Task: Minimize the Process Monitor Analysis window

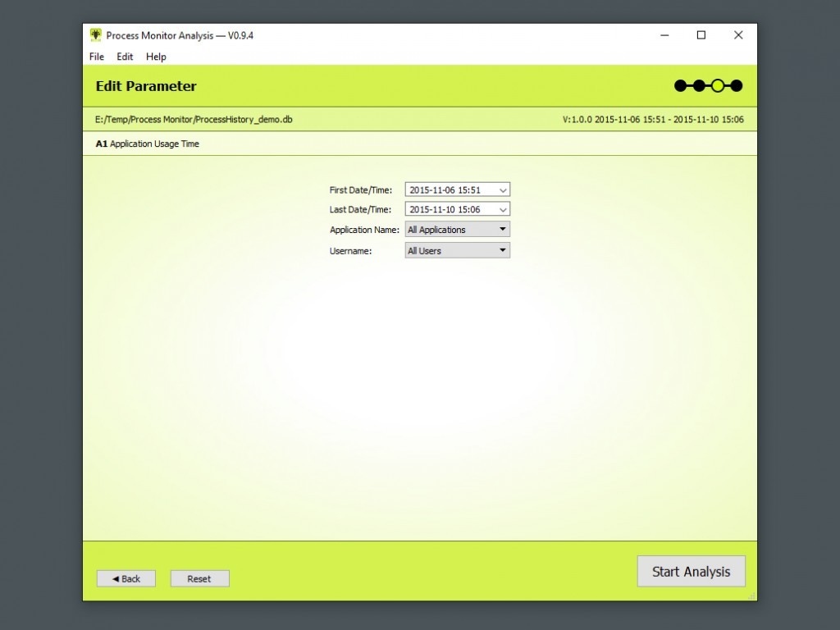Action: [x=664, y=35]
